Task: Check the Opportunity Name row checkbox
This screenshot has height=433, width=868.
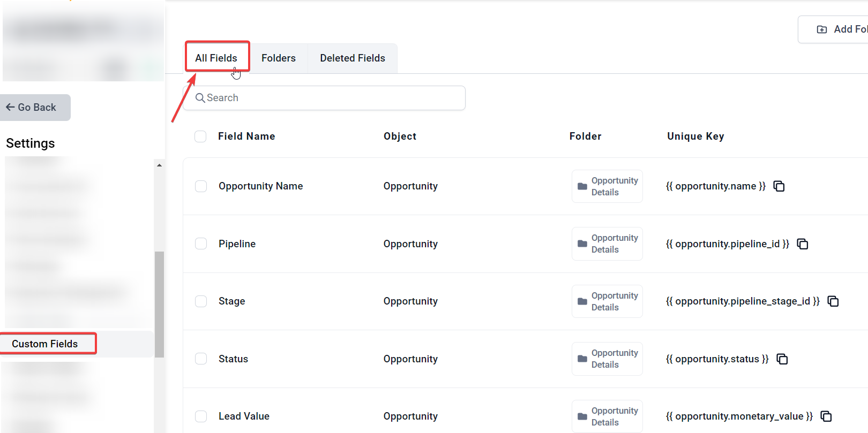Action: tap(201, 186)
